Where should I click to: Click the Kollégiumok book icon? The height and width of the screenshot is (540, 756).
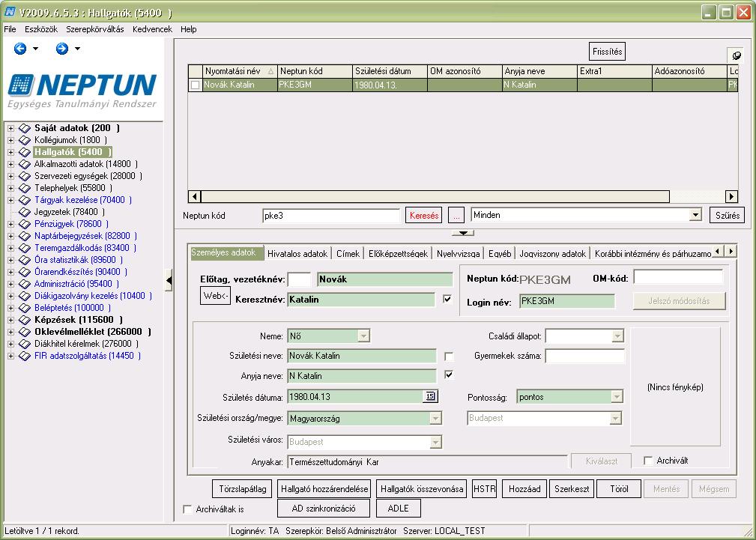tap(25, 140)
